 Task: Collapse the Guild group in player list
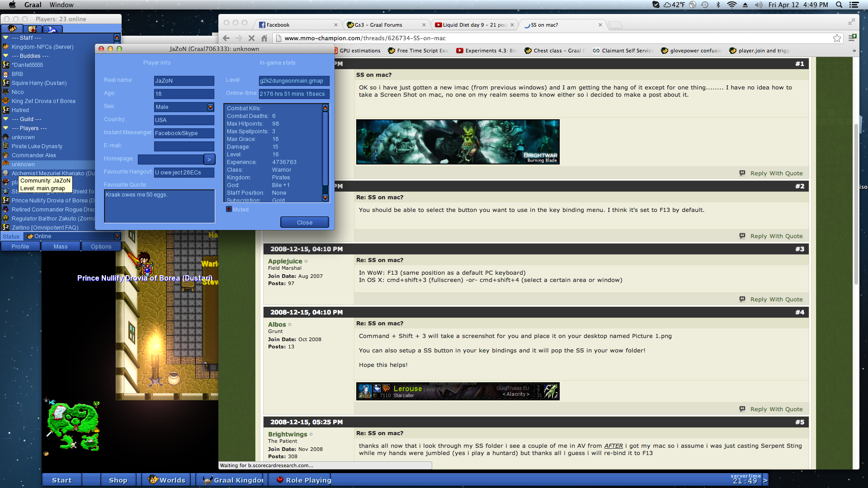click(6, 119)
